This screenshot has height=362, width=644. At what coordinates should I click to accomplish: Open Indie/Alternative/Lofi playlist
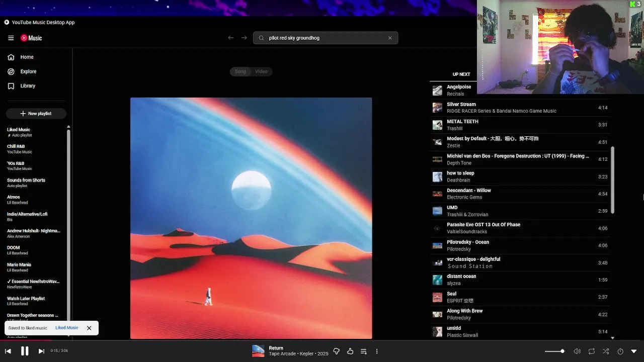(x=34, y=217)
